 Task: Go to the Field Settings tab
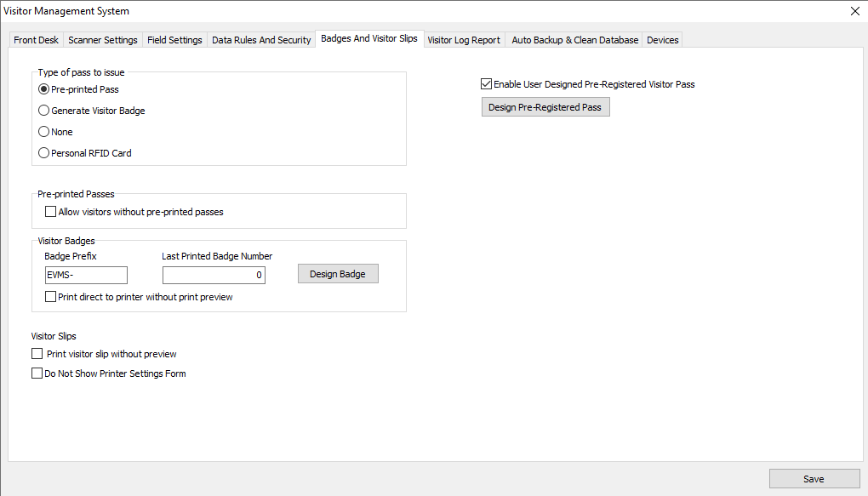(174, 40)
